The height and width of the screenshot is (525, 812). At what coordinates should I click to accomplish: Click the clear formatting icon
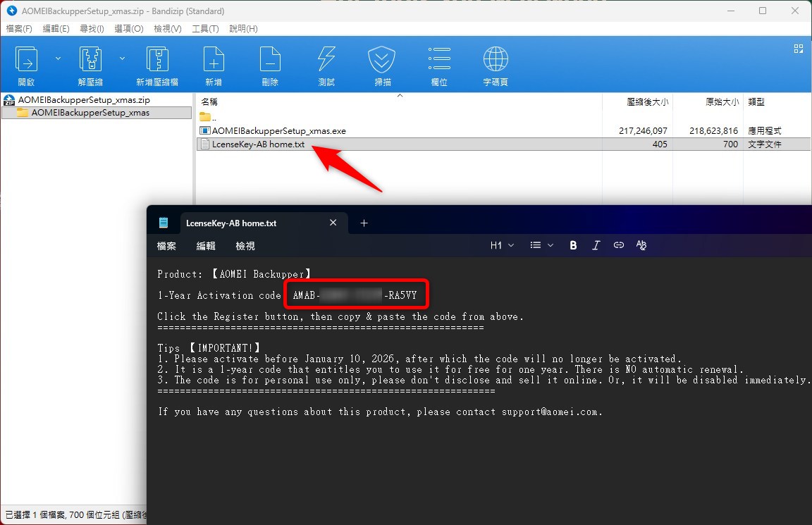point(641,245)
